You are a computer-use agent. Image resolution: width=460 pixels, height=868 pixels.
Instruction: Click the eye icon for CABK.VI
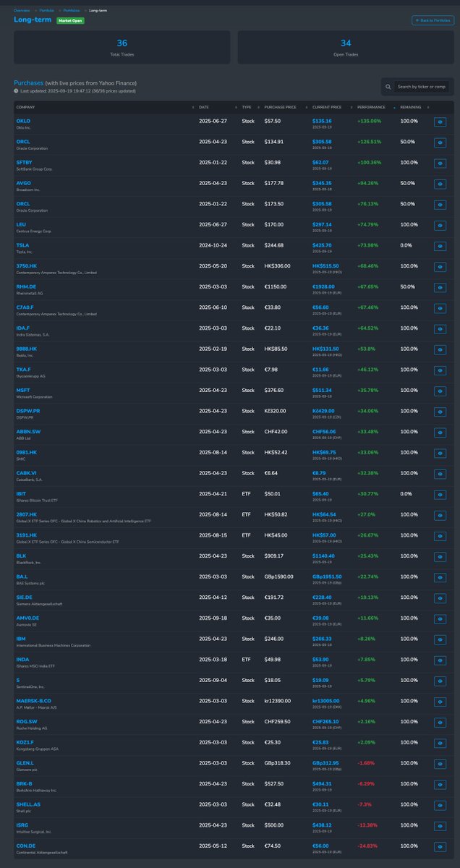click(x=440, y=475)
